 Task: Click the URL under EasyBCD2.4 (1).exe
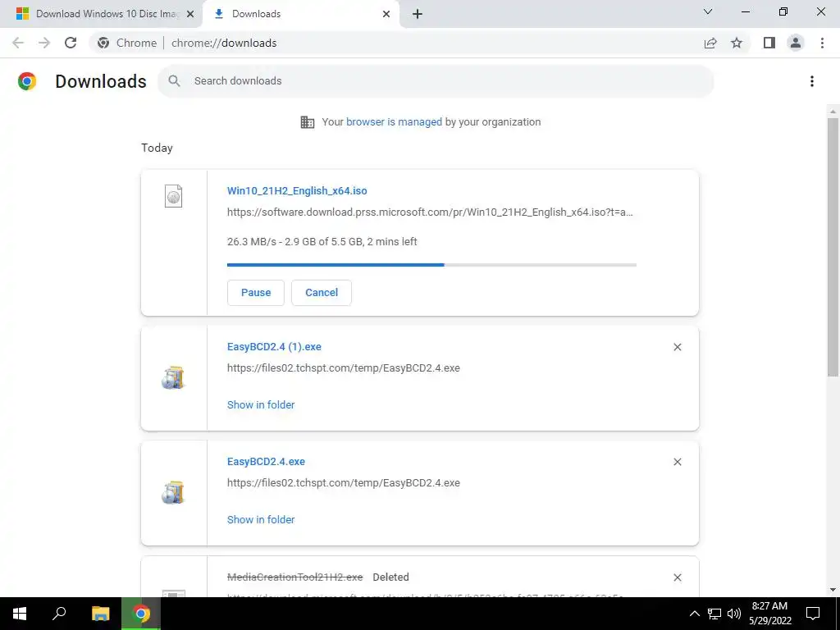click(344, 368)
